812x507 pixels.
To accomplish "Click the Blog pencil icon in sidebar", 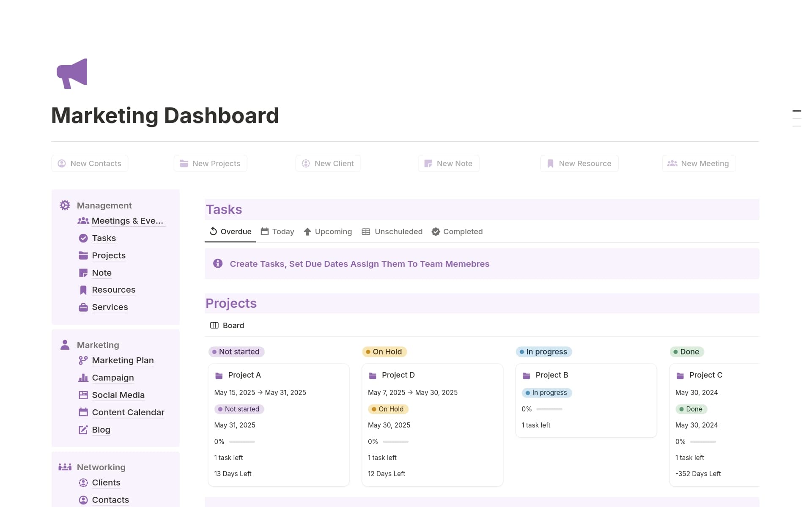I will point(83,429).
